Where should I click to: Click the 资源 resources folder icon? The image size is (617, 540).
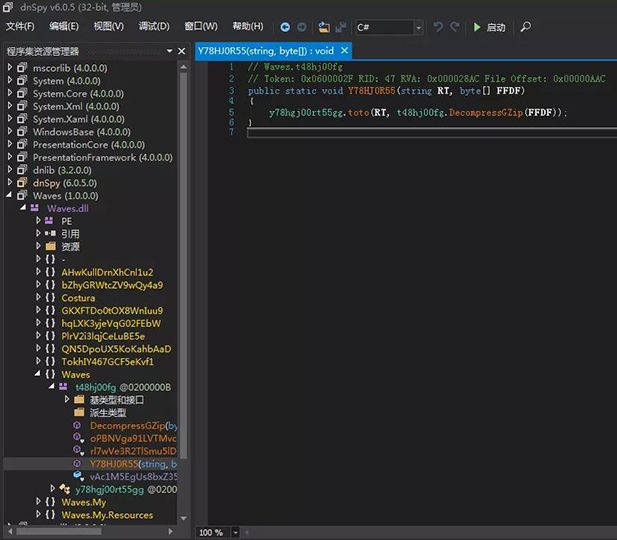[50, 246]
